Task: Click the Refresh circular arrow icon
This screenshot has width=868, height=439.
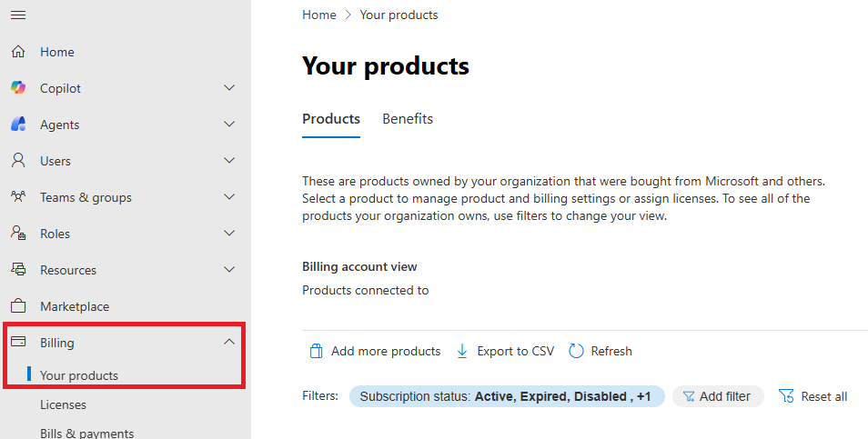Action: pos(576,351)
